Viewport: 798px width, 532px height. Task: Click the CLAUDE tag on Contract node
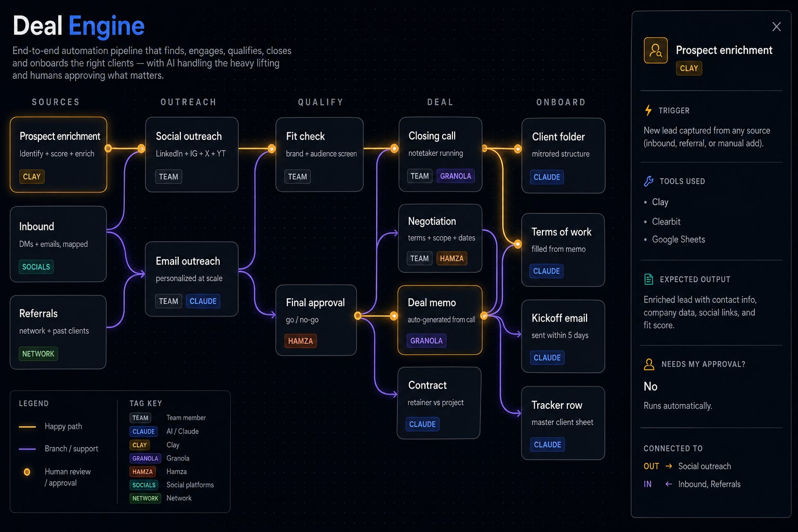422,424
